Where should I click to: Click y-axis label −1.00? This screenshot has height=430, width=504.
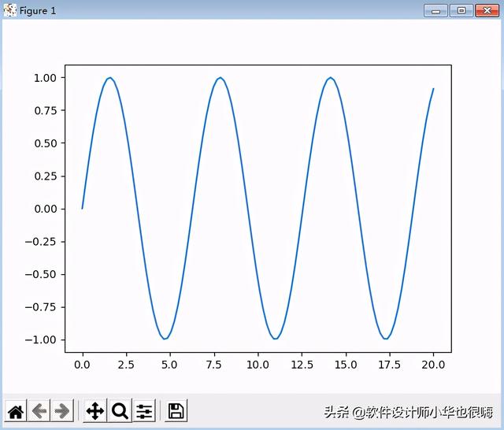(41, 339)
